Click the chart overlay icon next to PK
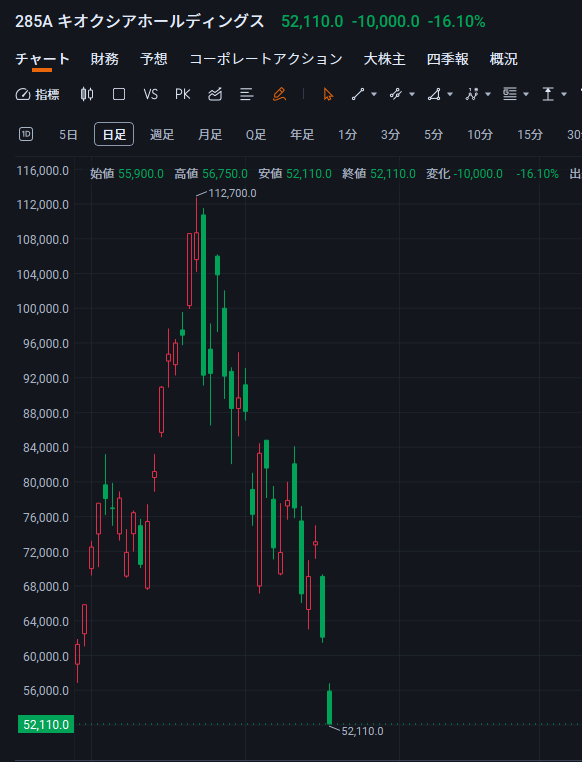Screen dimensions: 582x762 click(x=215, y=94)
